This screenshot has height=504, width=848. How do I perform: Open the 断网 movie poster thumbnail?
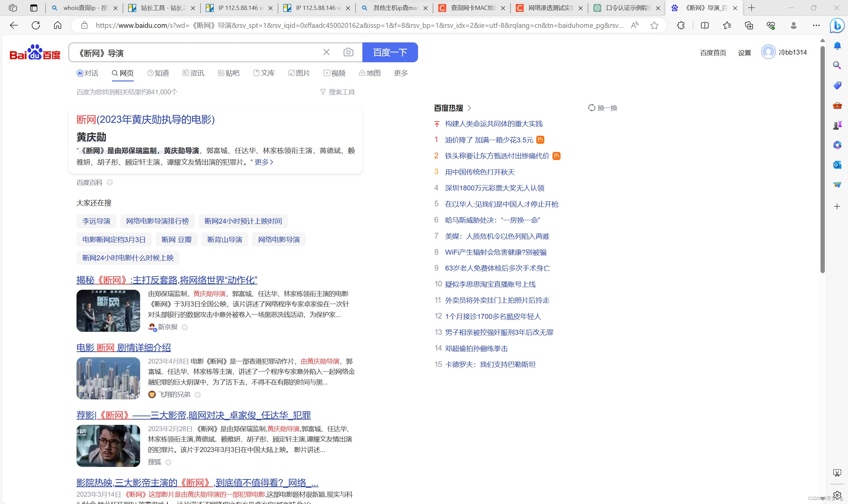click(108, 310)
